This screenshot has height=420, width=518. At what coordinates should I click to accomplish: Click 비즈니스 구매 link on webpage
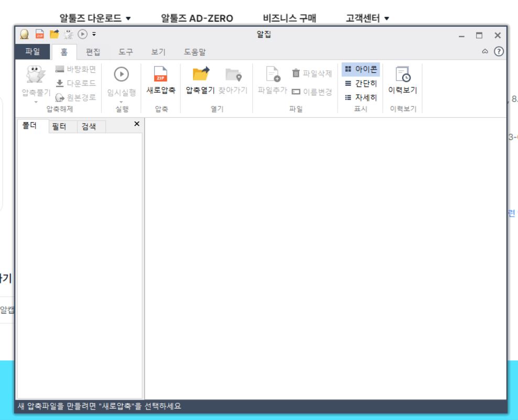(x=289, y=18)
